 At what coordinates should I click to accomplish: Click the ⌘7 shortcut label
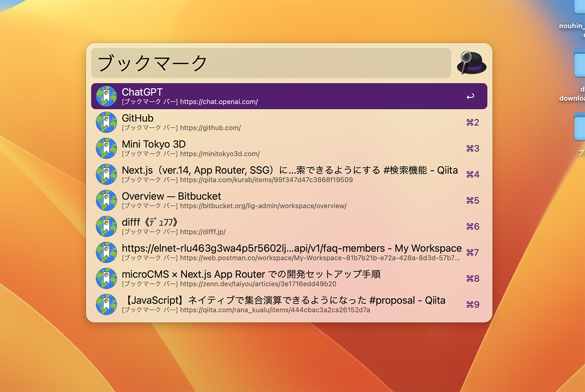[x=472, y=252]
